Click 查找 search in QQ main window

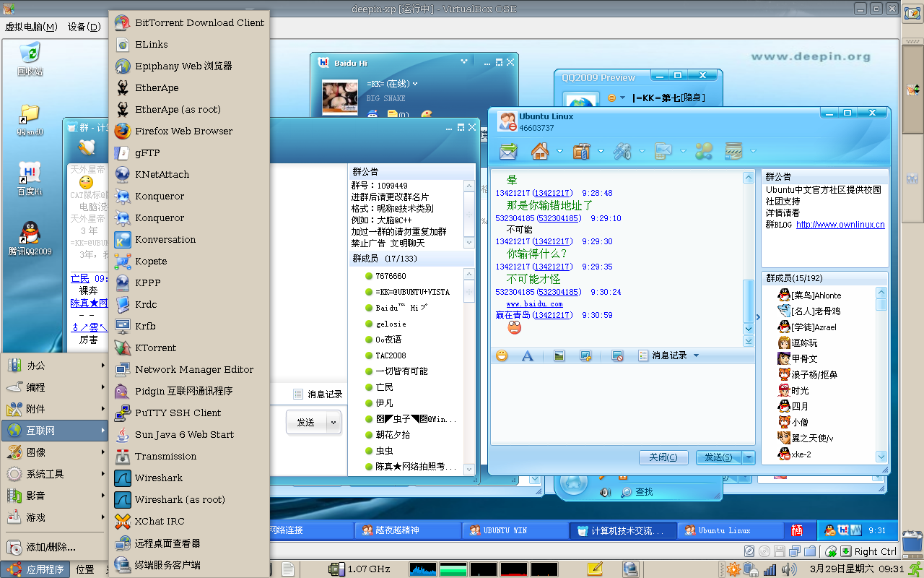coord(636,492)
